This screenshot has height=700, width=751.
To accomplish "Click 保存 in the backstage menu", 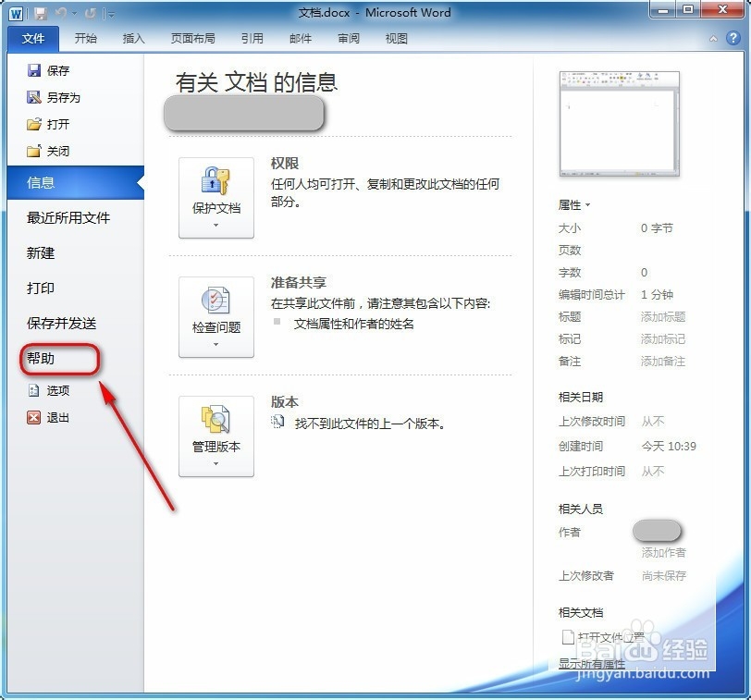I will [48, 71].
